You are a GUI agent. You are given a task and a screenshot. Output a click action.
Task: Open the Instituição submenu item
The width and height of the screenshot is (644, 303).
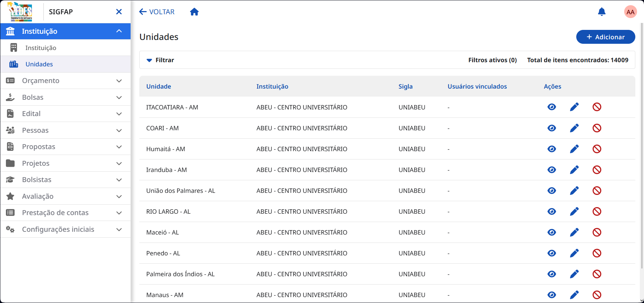65,48
